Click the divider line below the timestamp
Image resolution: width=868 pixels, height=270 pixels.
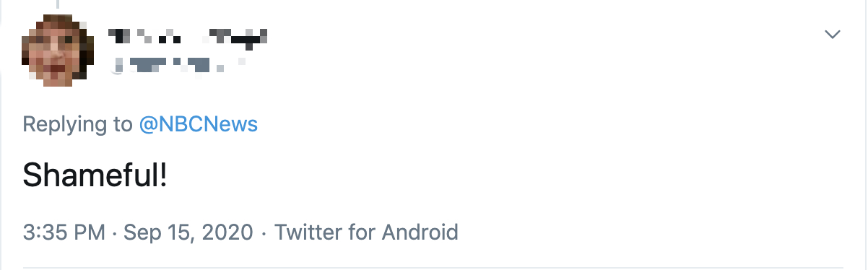433,268
